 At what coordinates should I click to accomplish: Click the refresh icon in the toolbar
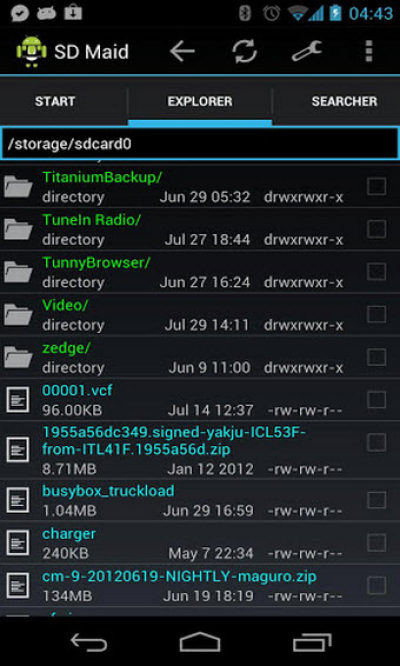coord(244,51)
